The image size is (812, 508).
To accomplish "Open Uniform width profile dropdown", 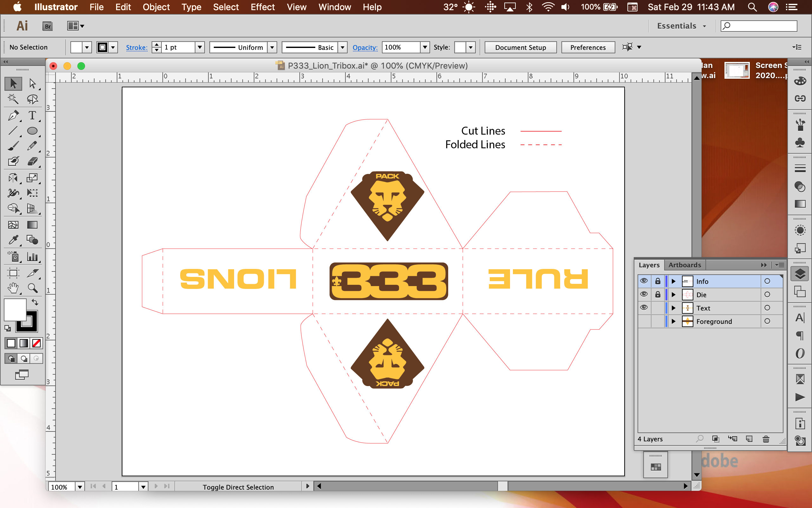I will [272, 47].
